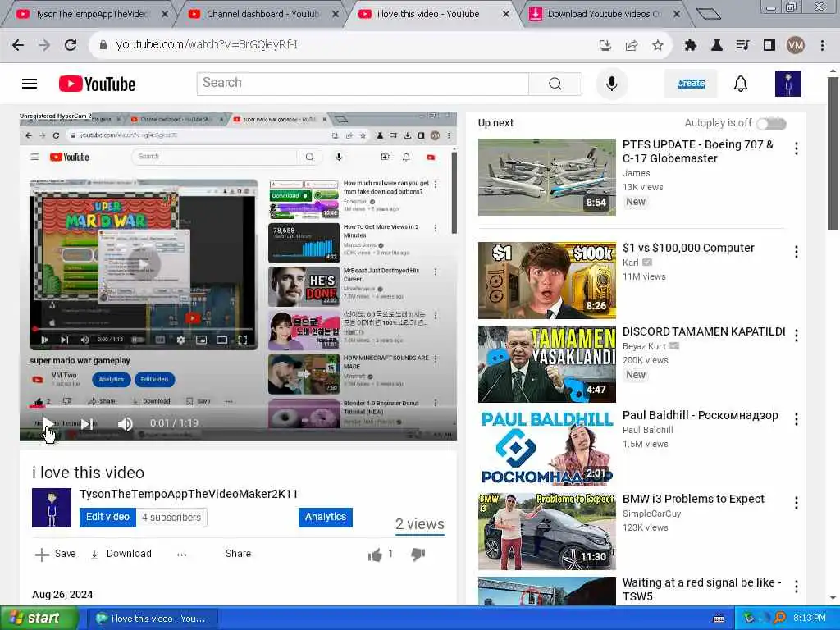The height and width of the screenshot is (630, 840).
Task: Mute the video with the speaker icon
Action: coord(125,424)
